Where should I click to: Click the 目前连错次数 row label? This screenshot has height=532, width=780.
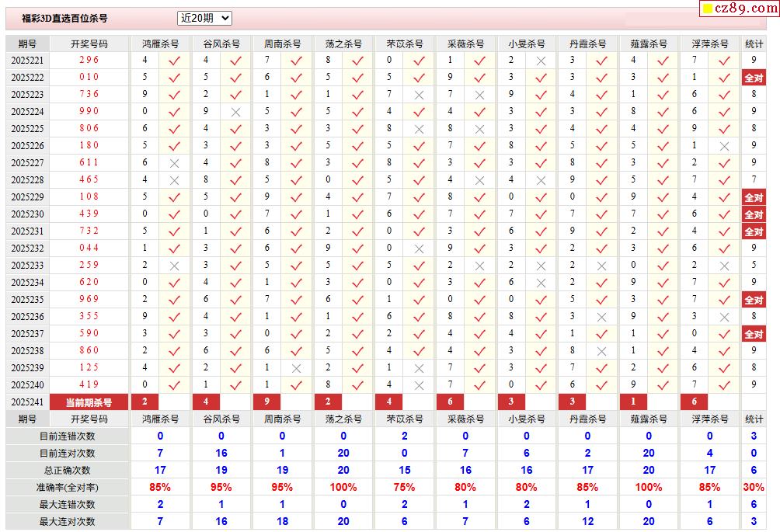coord(67,436)
